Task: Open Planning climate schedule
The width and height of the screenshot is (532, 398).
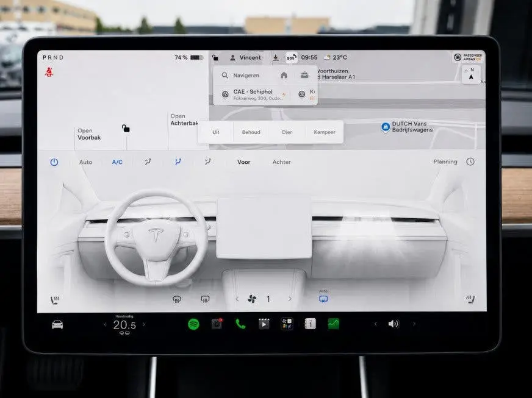Action: 445,162
